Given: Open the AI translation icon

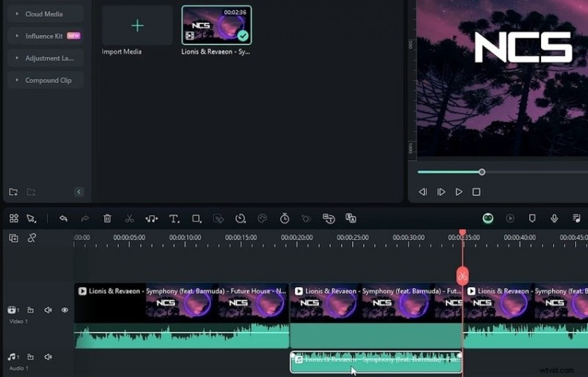Looking at the screenshot, I should tap(351, 218).
